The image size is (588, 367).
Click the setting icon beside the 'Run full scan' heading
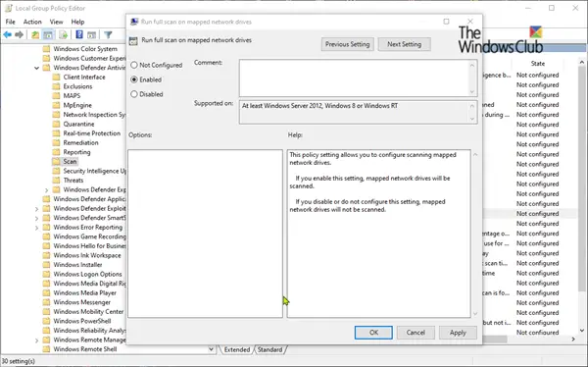(x=133, y=41)
